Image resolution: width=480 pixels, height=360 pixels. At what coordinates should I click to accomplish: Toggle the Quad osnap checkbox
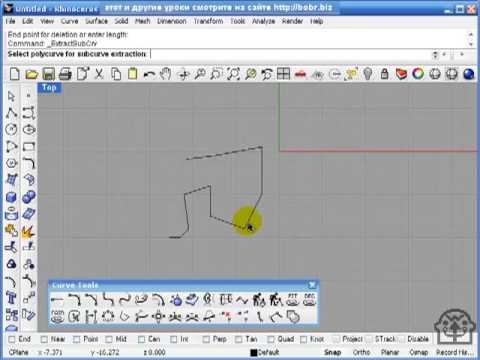coord(271,339)
